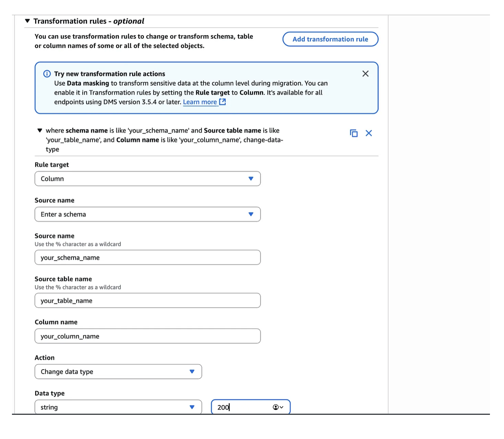504x439 pixels.
Task: Click the info circle icon in the banner
Action: 47,74
